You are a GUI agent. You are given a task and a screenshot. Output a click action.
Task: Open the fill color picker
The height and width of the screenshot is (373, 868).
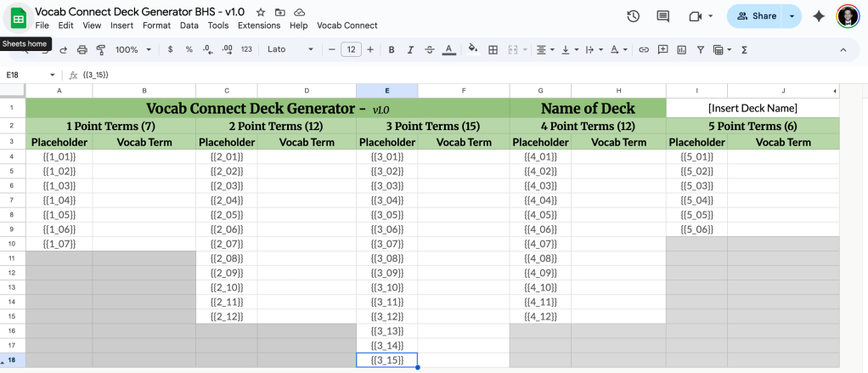(x=473, y=50)
